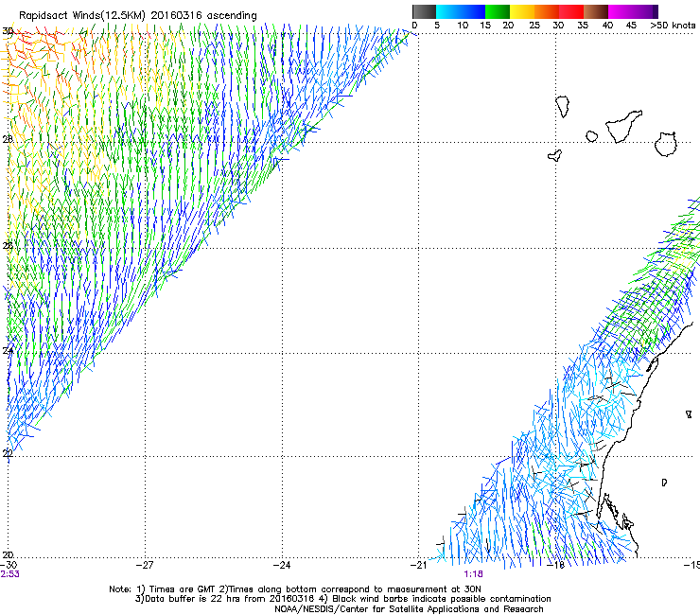The image size is (700, 615).
Task: Click the purple time label '1:18'
Action: pyautogui.click(x=473, y=574)
